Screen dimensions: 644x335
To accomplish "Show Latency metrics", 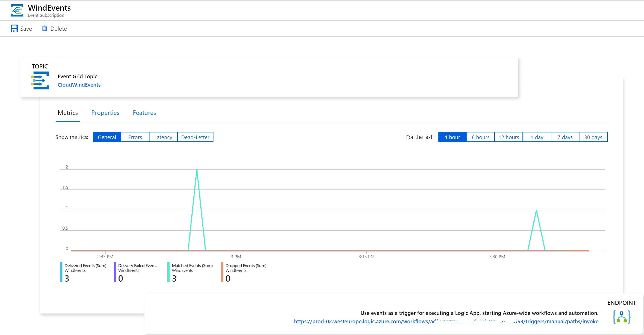I will 163,137.
